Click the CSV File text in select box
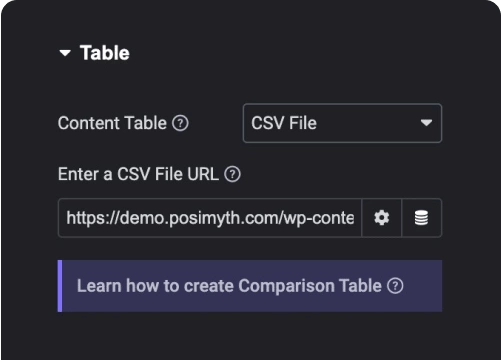Viewport: 501px width, 360px height. (284, 123)
